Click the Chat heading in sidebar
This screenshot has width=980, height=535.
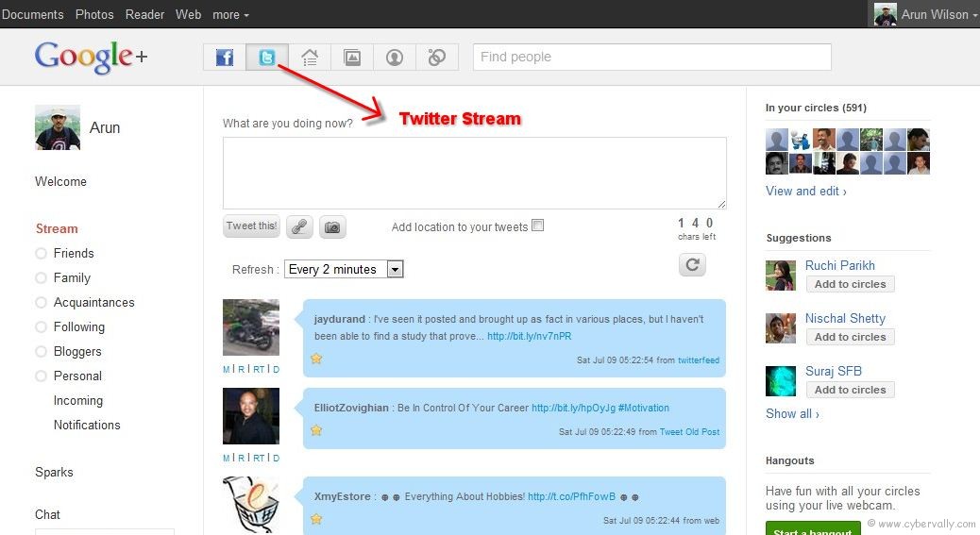click(x=47, y=514)
